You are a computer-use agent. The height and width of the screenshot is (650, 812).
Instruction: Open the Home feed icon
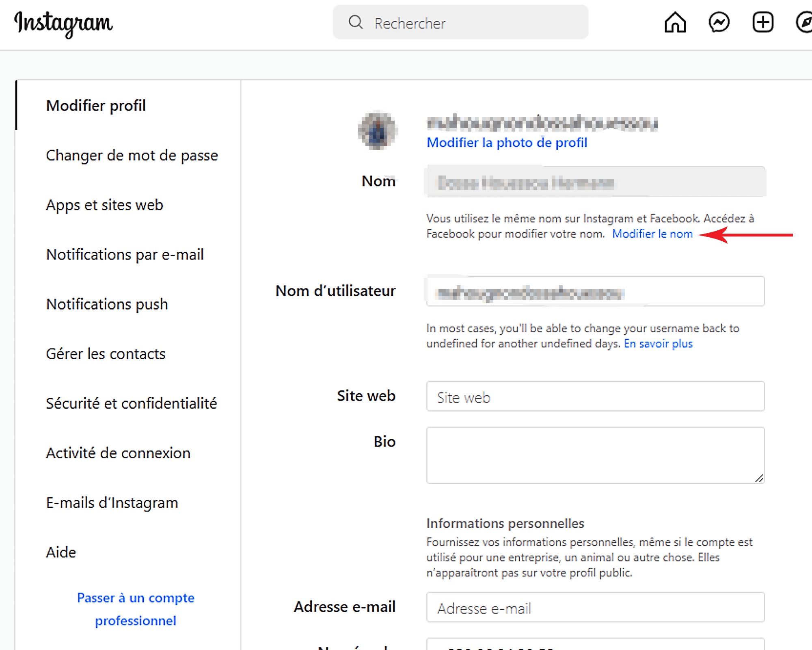tap(675, 22)
